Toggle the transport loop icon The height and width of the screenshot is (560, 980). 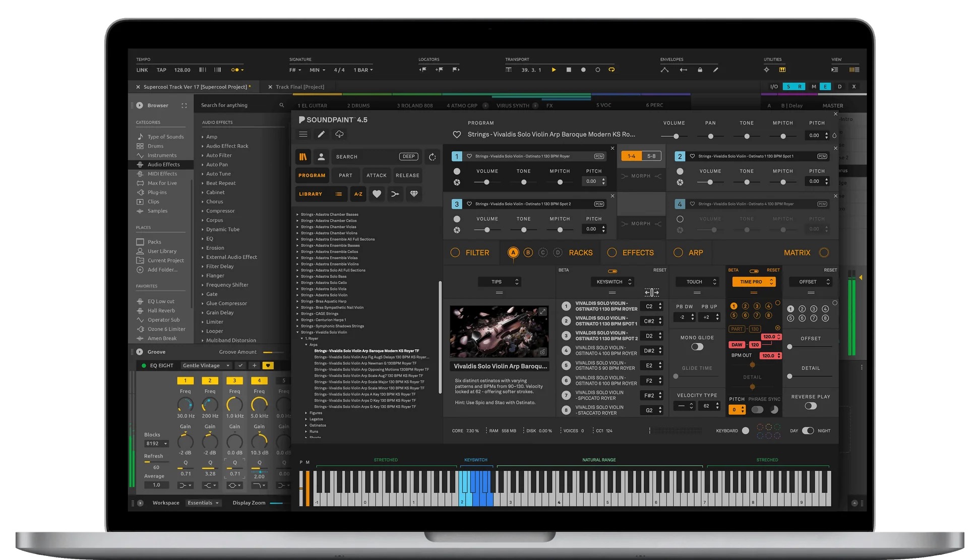click(x=611, y=70)
